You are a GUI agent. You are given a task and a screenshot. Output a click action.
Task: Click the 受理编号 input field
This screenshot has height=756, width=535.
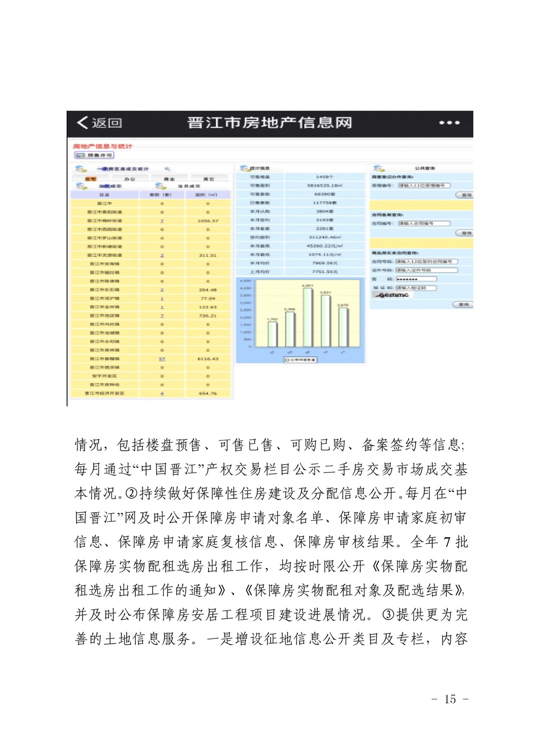[424, 186]
